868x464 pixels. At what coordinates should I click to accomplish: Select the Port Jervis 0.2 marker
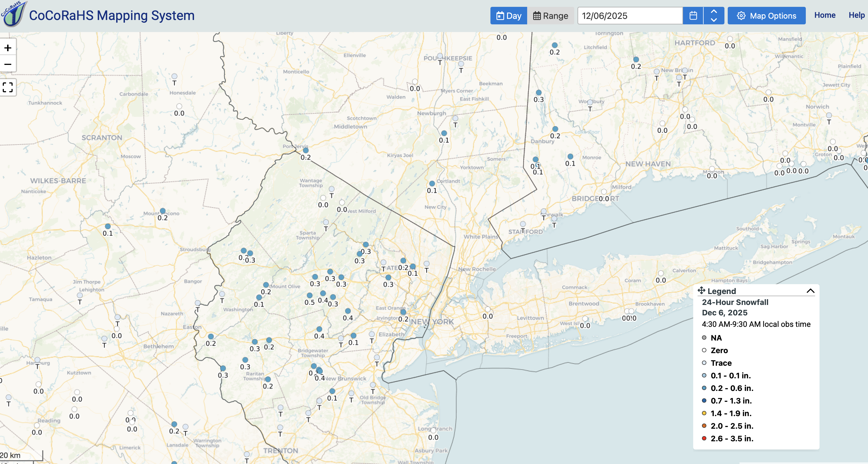(305, 151)
